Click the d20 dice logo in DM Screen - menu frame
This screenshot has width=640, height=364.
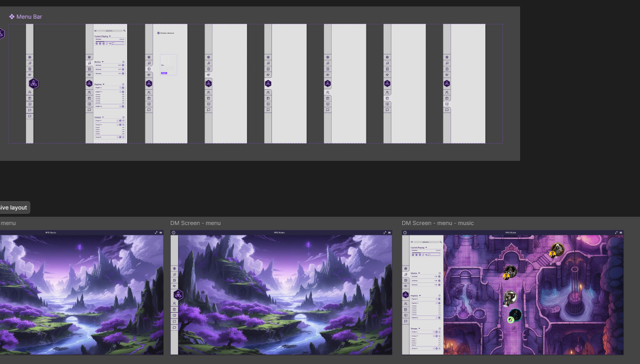point(178,295)
